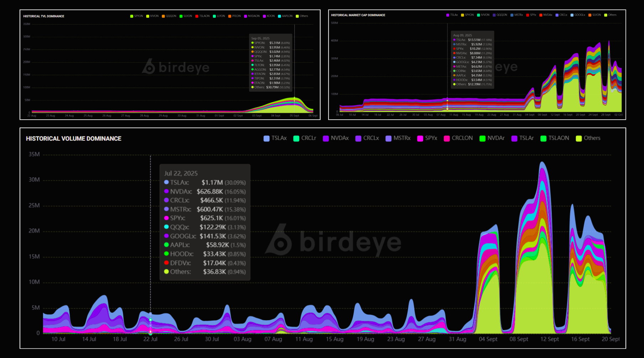Screen dimensions: 644x358
Task: Toggle MSTRx in Market Cap Dominance legend
Action: 517,15
